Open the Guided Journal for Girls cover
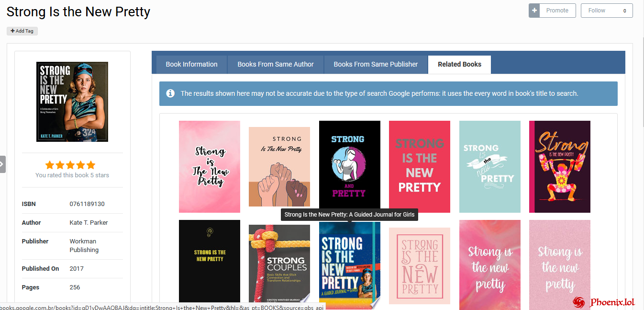This screenshot has width=644, height=310. 349,265
